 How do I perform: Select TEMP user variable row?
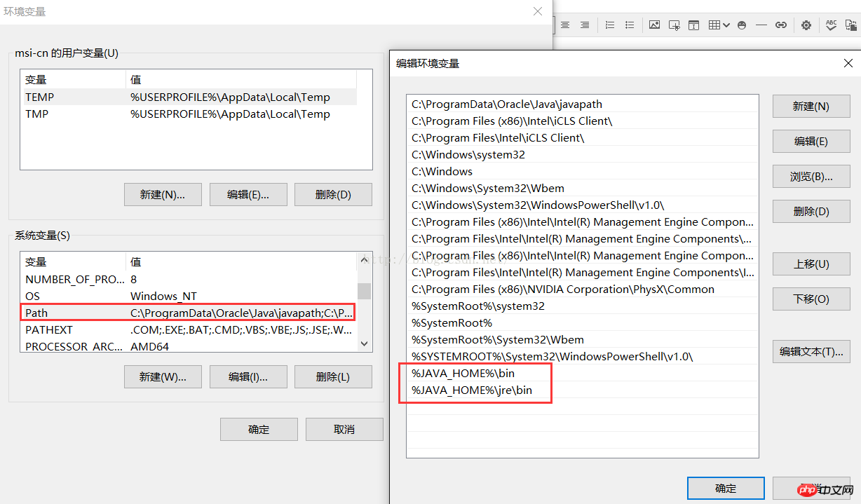(189, 97)
